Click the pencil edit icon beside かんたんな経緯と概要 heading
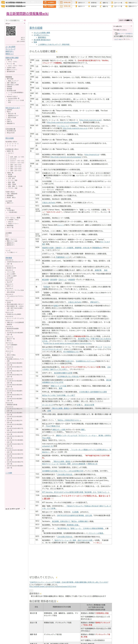This screenshot has height=644, width=138. click(x=57, y=52)
